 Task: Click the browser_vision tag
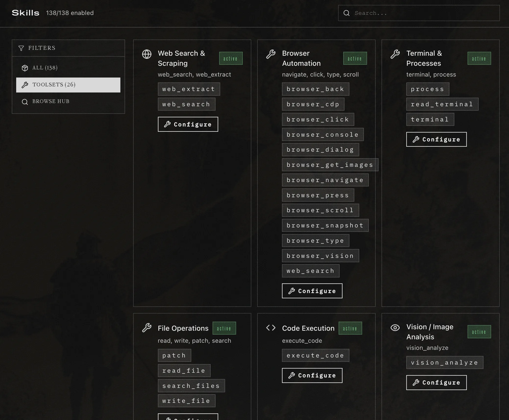pyautogui.click(x=320, y=256)
